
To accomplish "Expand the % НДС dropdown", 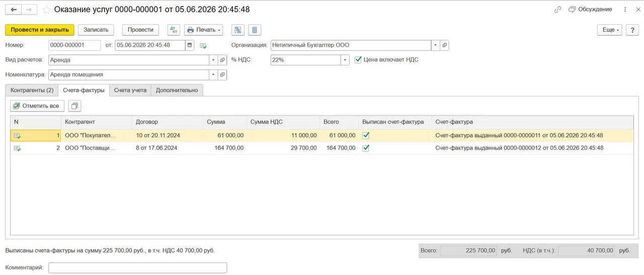I will click(x=345, y=60).
